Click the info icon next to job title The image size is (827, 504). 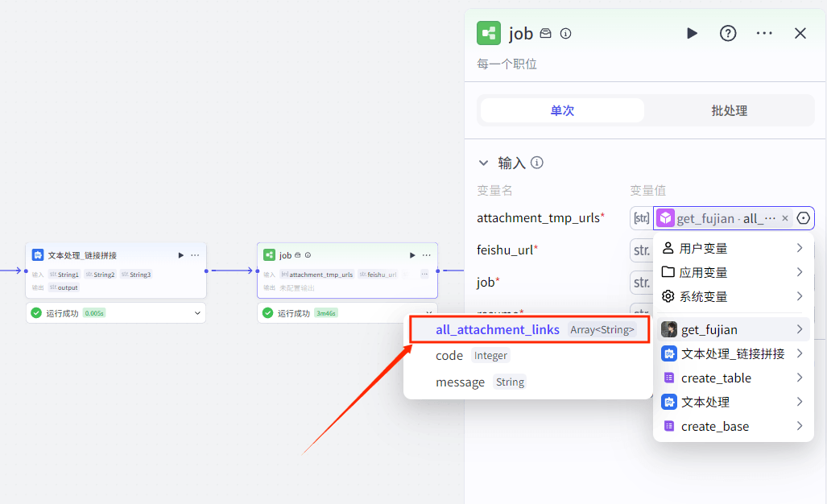(565, 34)
